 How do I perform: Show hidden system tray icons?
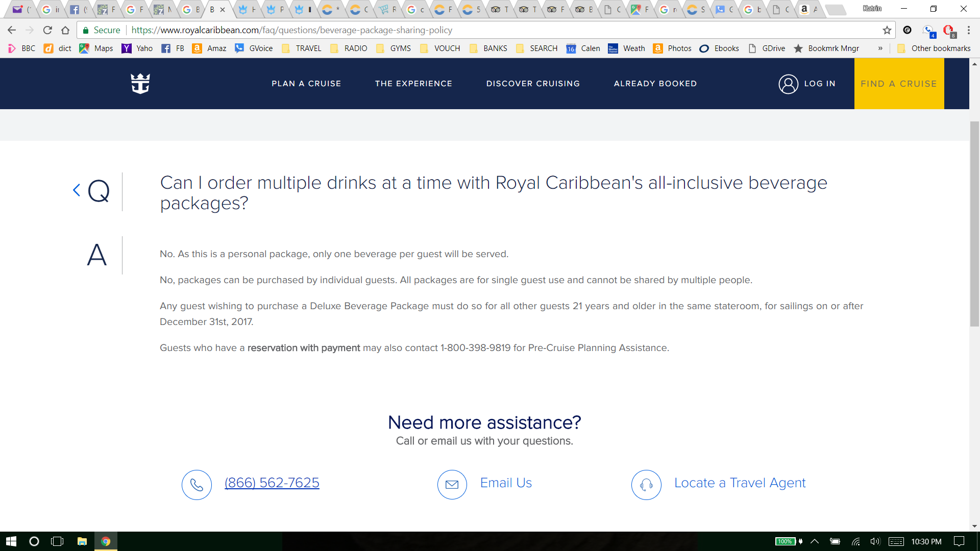815,541
